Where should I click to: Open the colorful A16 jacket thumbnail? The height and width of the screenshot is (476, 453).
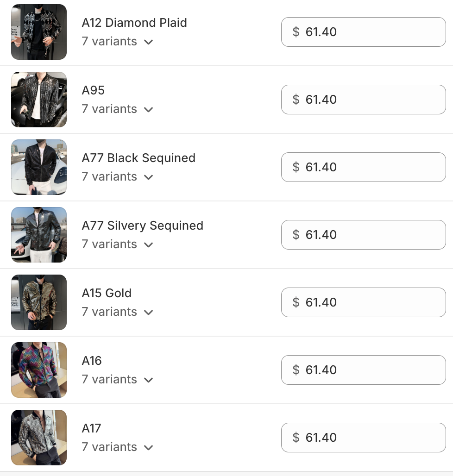point(39,370)
